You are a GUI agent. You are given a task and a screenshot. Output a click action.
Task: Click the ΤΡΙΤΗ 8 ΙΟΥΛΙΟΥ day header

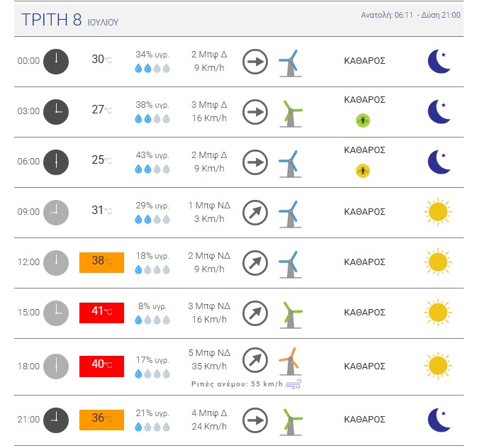(x=70, y=20)
